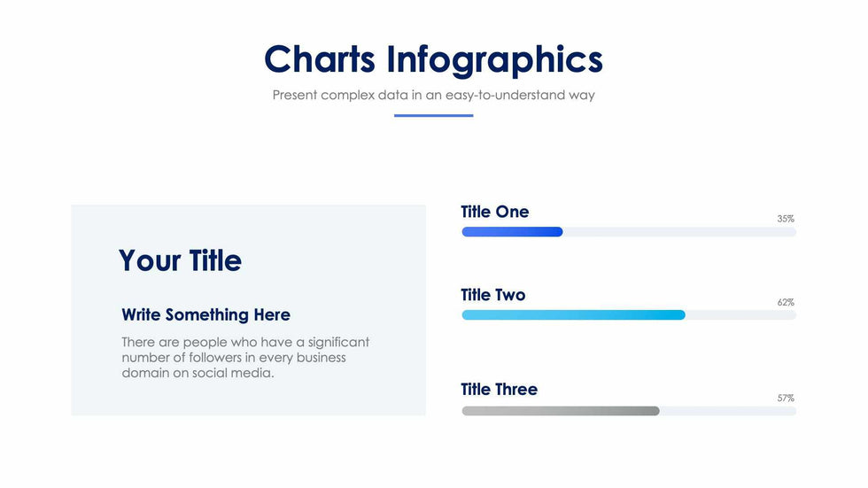Click the Your Title heading

click(x=180, y=260)
